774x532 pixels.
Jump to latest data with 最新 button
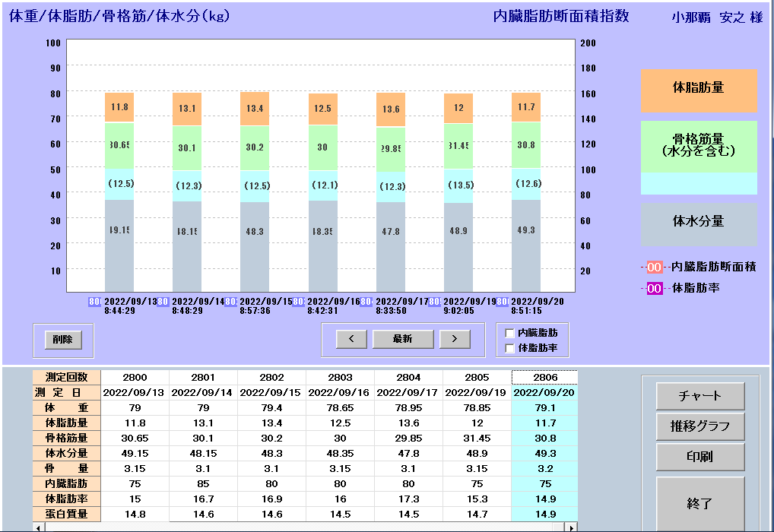pos(403,339)
